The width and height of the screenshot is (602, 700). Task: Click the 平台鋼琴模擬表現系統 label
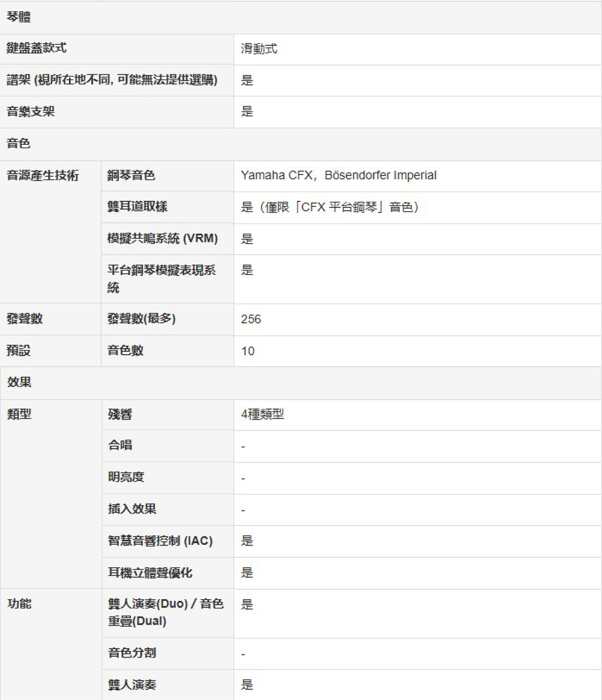[x=161, y=278]
